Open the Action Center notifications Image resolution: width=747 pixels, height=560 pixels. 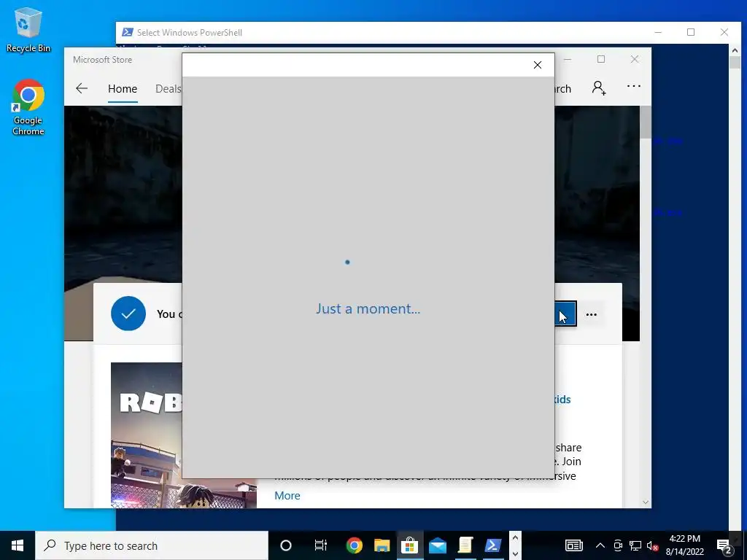coord(724,545)
